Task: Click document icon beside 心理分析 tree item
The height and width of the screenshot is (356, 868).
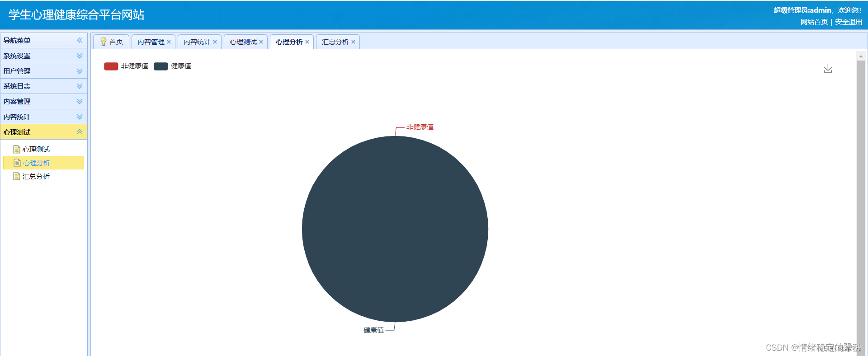Action: click(x=17, y=163)
